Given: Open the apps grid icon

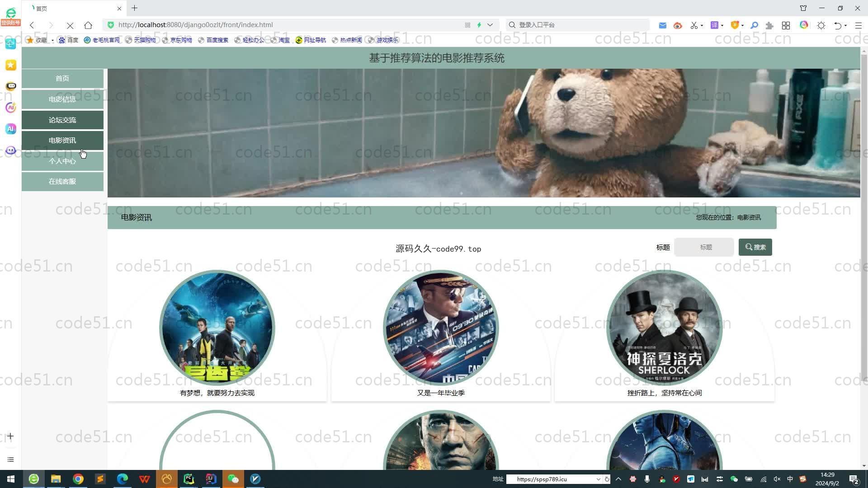Looking at the screenshot, I should tap(786, 25).
